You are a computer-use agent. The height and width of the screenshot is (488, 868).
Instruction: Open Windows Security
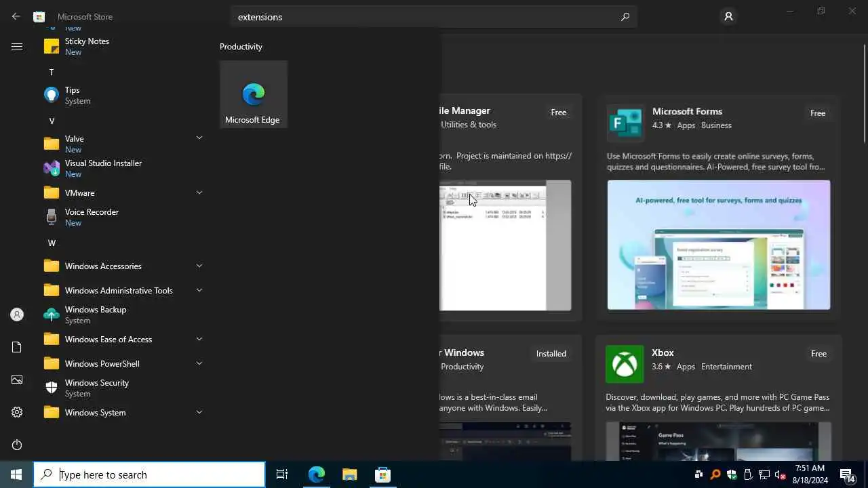[x=122, y=388]
